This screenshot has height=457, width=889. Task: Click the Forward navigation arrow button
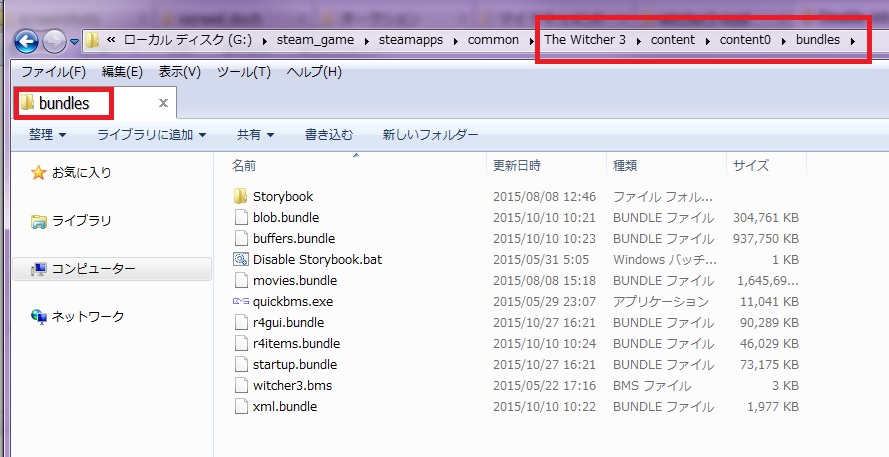click(54, 42)
